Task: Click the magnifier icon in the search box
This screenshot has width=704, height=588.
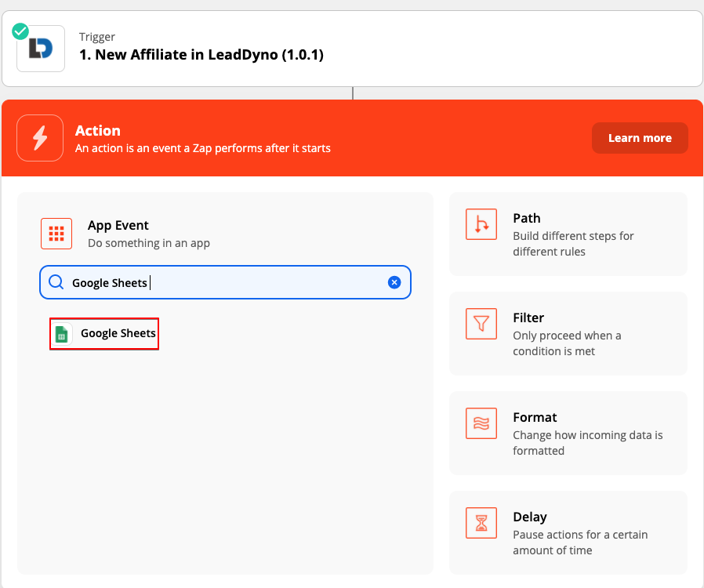Action: tap(56, 282)
